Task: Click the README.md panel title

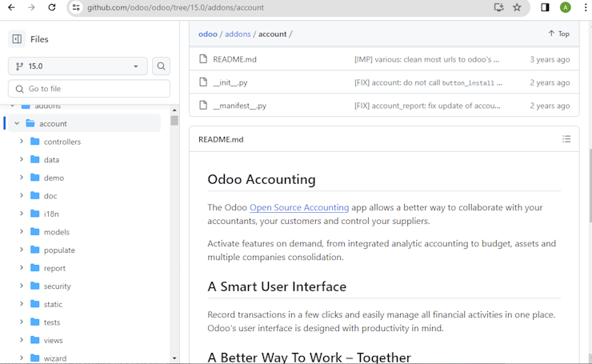Action: (x=221, y=139)
